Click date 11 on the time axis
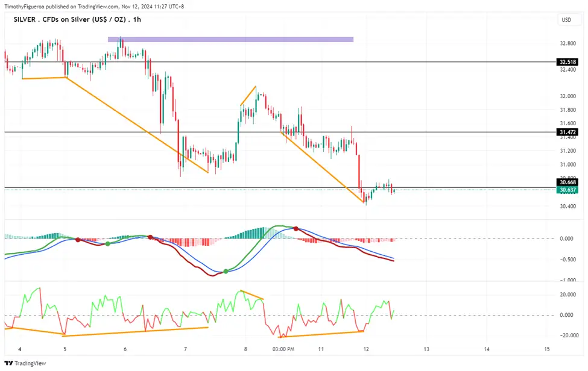This screenshot has width=588, height=371. tap(321, 349)
